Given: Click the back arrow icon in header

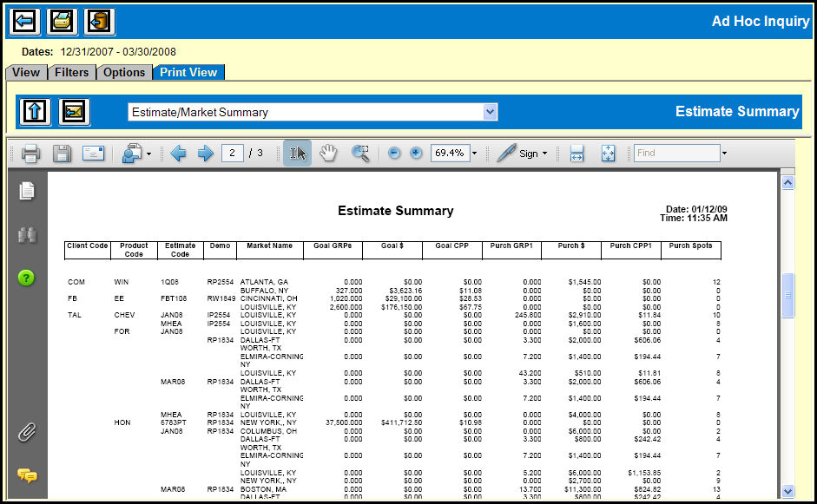Looking at the screenshot, I should pyautogui.click(x=24, y=22).
